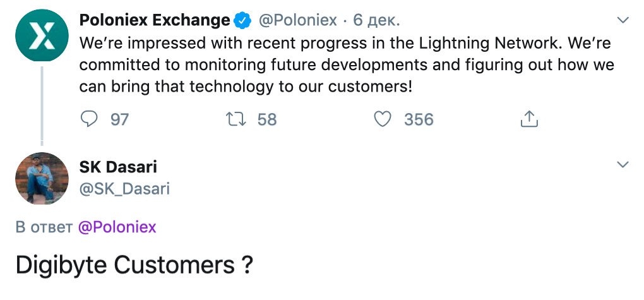The width and height of the screenshot is (644, 300).
Task: Open the Poloniex Exchange profile name
Action: 154,21
